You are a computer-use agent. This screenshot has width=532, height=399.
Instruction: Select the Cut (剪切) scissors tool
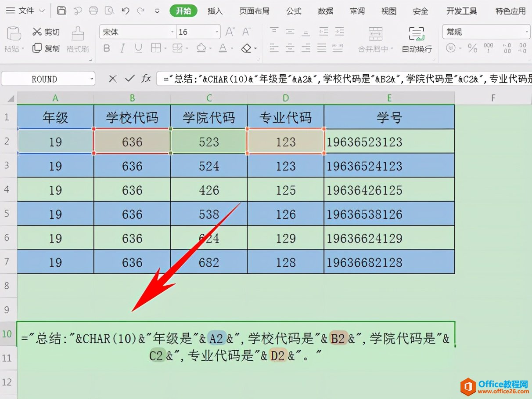click(46, 32)
